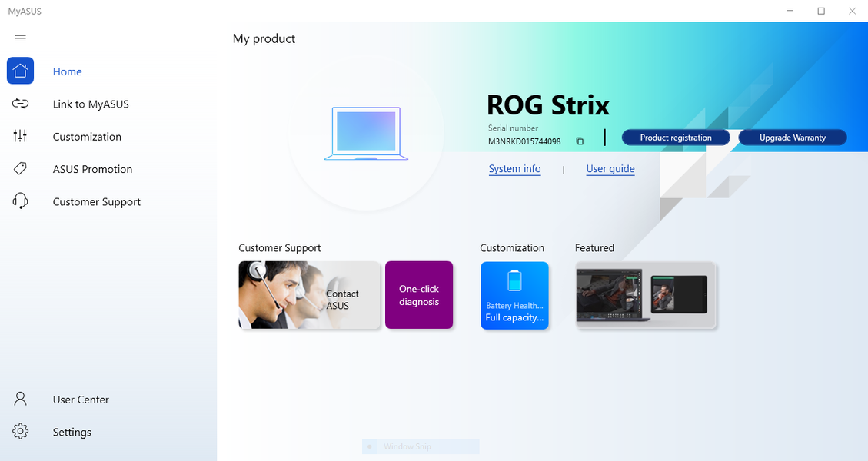Click the ROG Strix product name
Image resolution: width=868 pixels, height=461 pixels.
(x=548, y=105)
